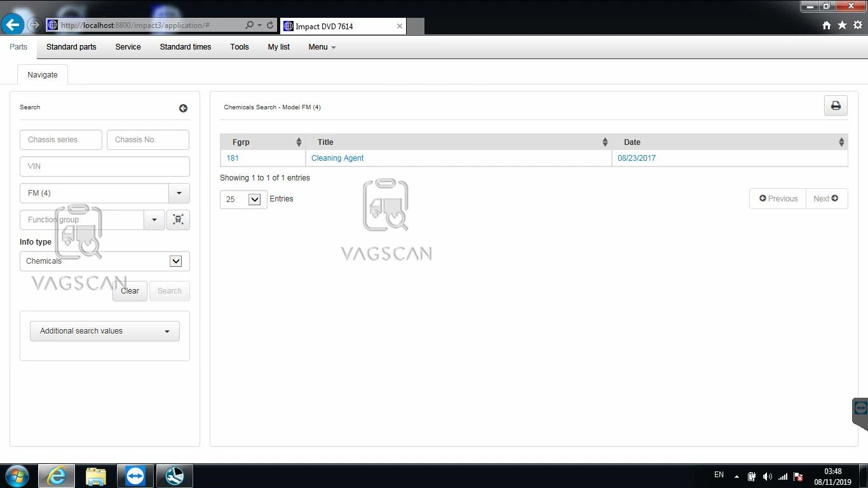Click the Next page button

point(826,199)
